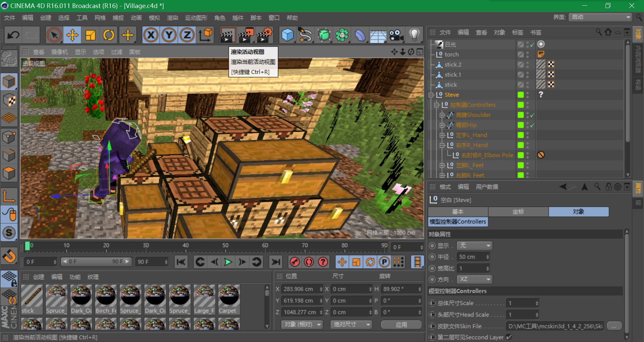Toggle Y axis lock

169,35
